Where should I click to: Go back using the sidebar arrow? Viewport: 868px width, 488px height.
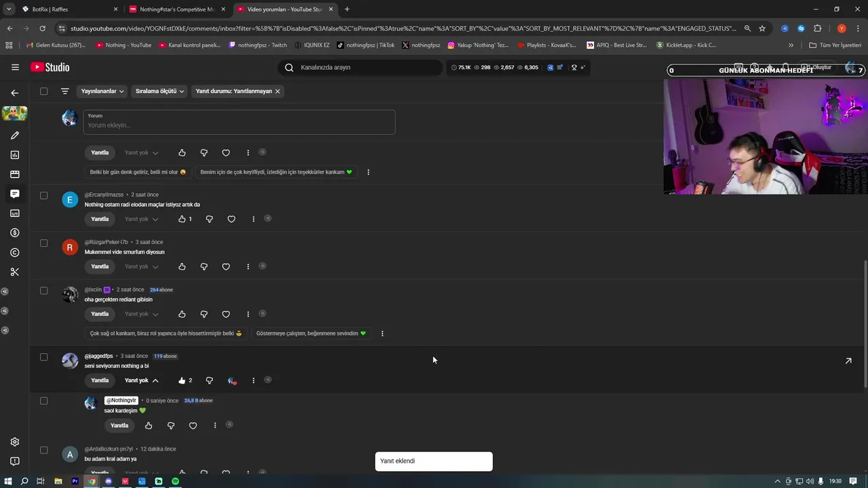click(x=15, y=93)
